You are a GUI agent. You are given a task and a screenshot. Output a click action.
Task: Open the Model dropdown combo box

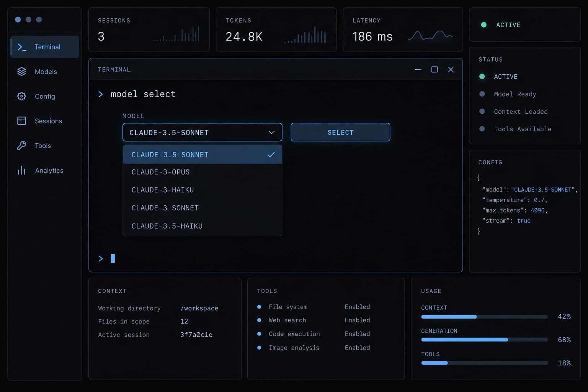point(202,132)
